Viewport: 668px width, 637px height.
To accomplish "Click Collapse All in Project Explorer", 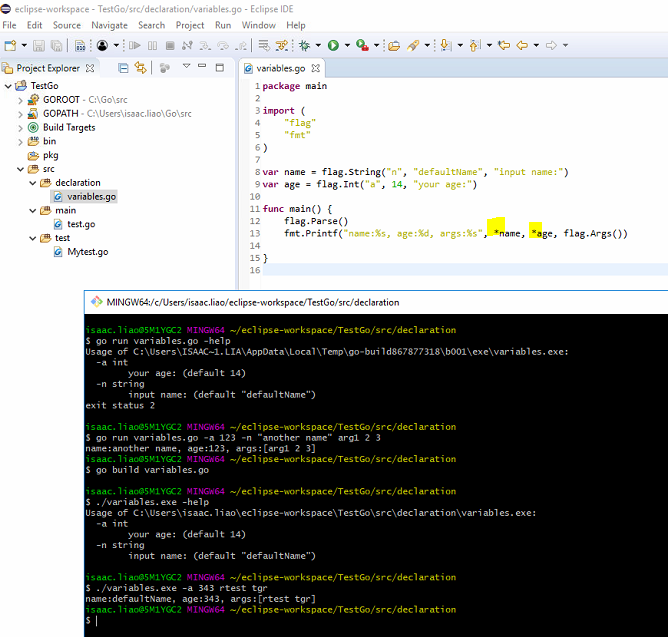I will [x=123, y=68].
